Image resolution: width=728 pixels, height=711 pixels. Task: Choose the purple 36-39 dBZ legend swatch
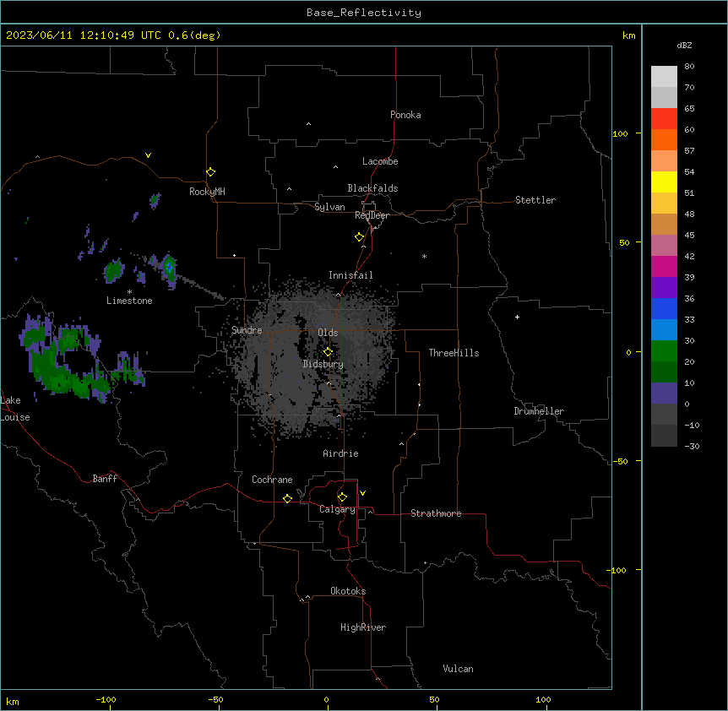pos(664,288)
